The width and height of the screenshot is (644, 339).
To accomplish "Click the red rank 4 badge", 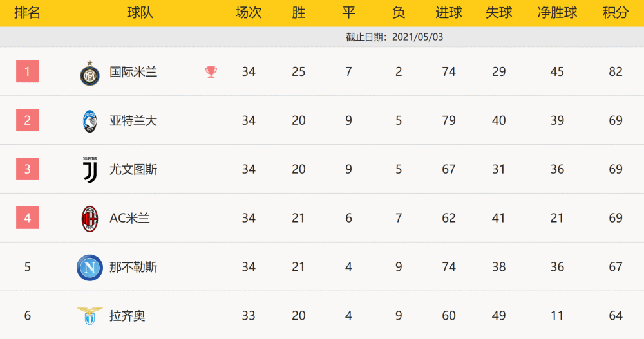I will 28,218.
